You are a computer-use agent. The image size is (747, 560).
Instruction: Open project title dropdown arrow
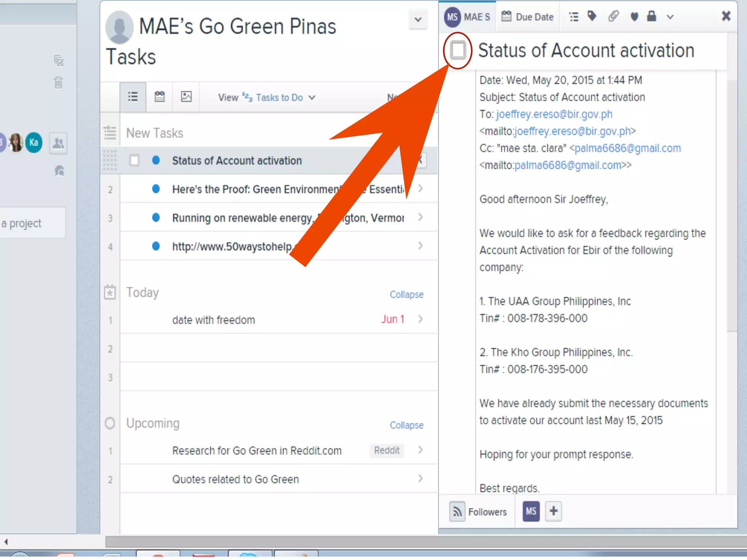tap(418, 20)
